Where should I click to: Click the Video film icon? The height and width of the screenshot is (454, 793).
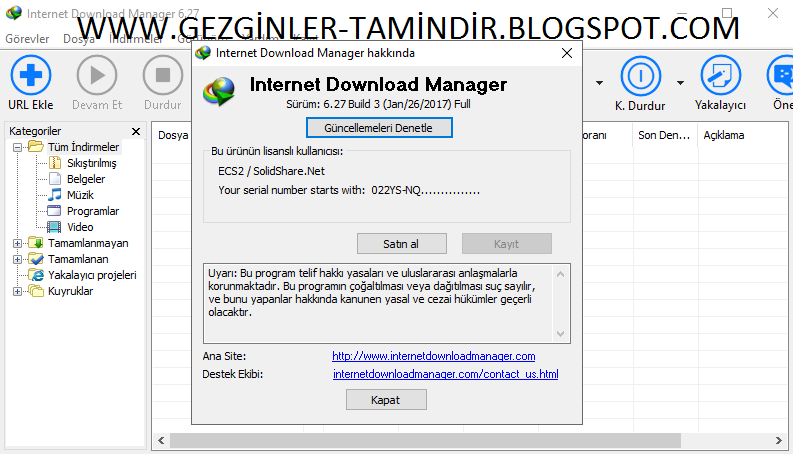(x=54, y=227)
